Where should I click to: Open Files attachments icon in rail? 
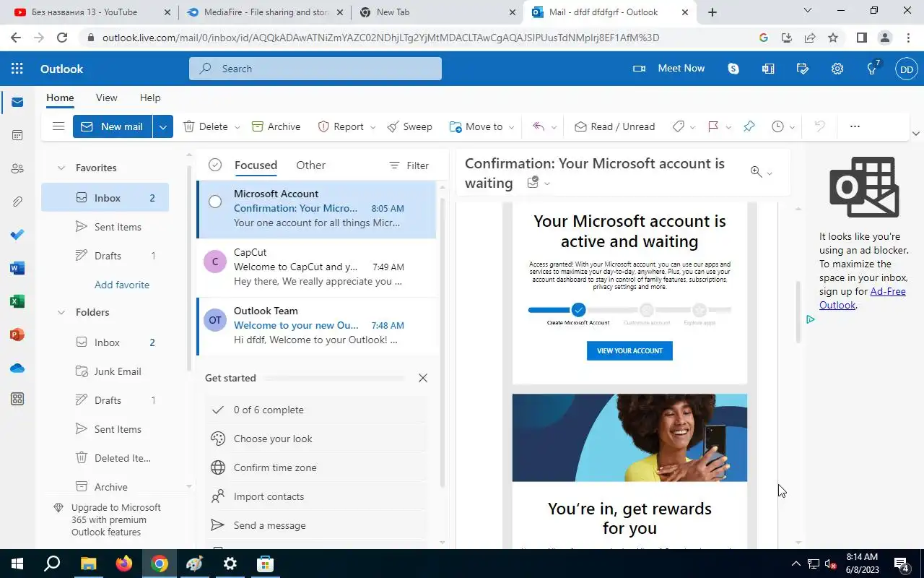pyautogui.click(x=17, y=202)
